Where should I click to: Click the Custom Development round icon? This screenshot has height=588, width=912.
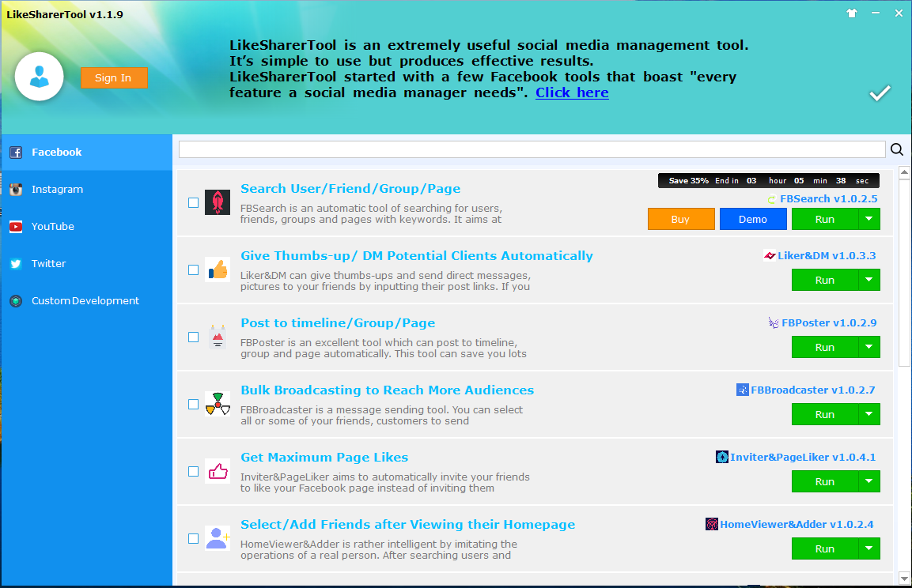(x=16, y=301)
